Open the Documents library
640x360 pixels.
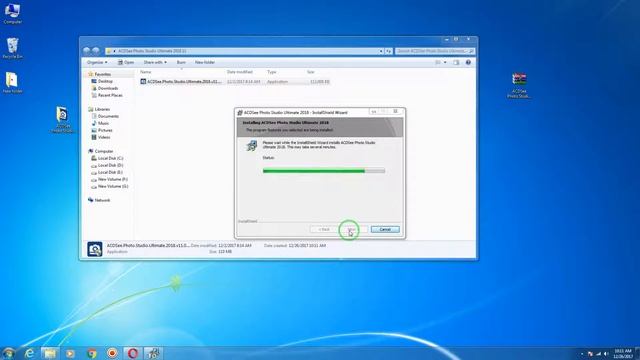tap(108, 116)
